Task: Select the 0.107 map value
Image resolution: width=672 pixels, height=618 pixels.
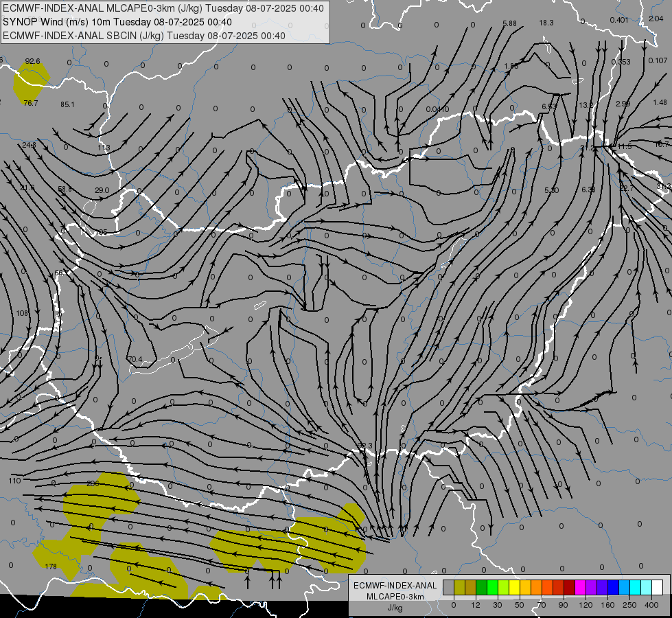Action: (x=658, y=60)
